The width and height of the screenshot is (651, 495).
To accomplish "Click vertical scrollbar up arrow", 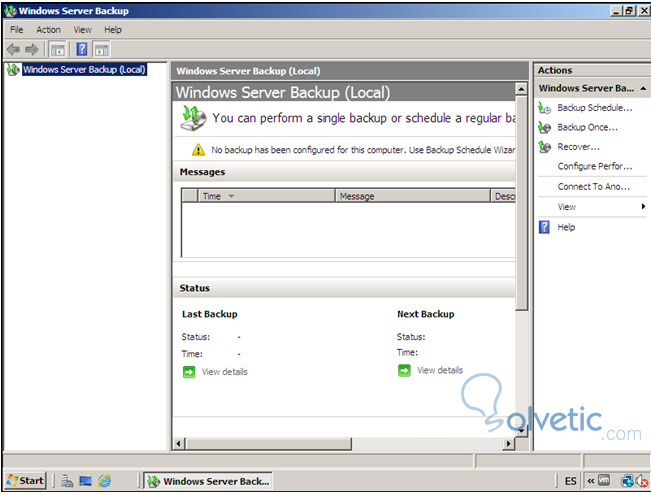I will [x=521, y=89].
